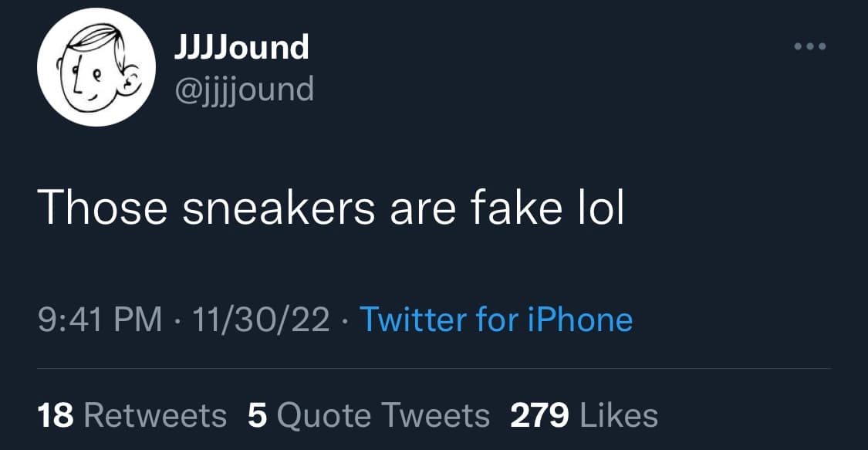Click the bold '279' likes count

(x=539, y=416)
